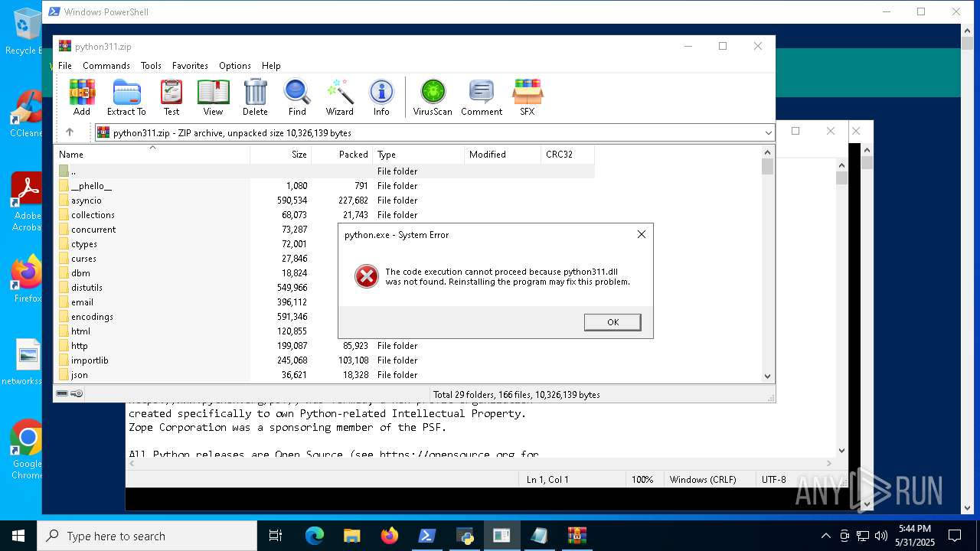Launch the Wizard tool
This screenshot has width=980, height=551.
[339, 97]
